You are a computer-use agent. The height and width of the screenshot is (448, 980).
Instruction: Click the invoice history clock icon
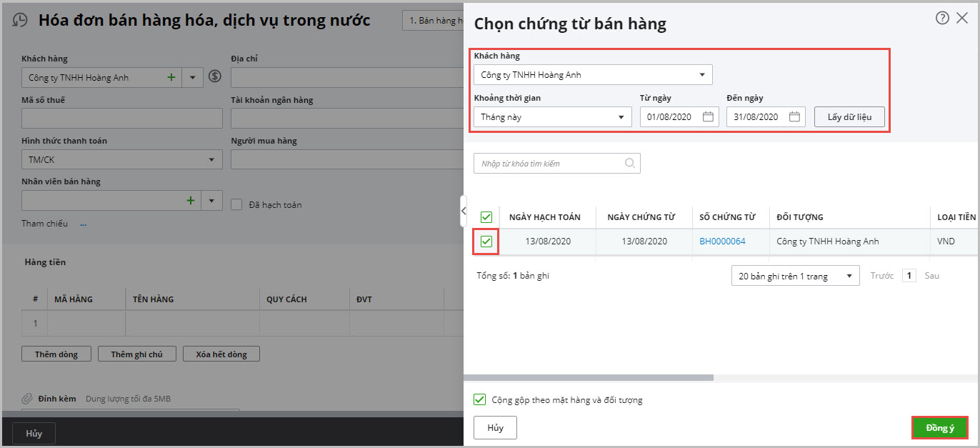(21, 21)
